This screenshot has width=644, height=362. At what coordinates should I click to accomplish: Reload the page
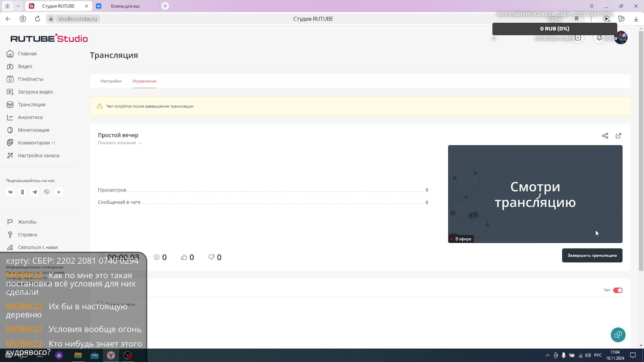37,19
